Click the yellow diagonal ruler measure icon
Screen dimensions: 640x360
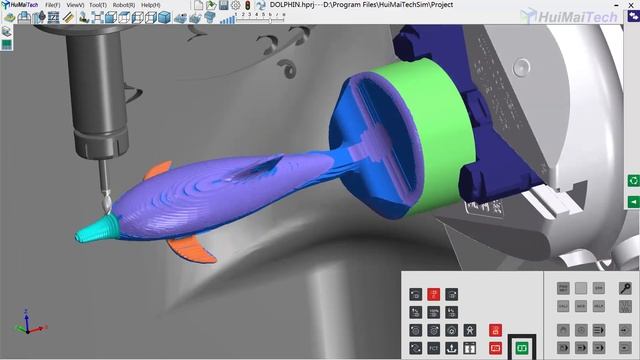click(68, 18)
